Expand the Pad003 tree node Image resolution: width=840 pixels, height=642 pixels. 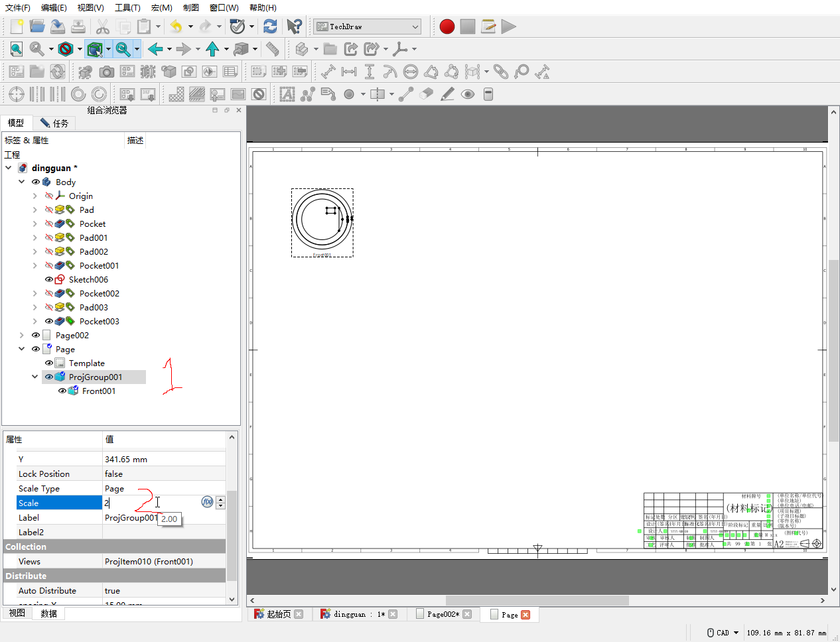[x=35, y=307]
